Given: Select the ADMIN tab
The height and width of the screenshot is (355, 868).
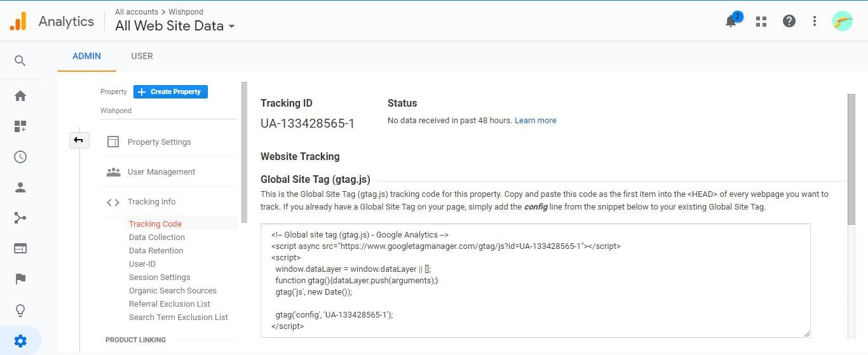Looking at the screenshot, I should coord(86,56).
